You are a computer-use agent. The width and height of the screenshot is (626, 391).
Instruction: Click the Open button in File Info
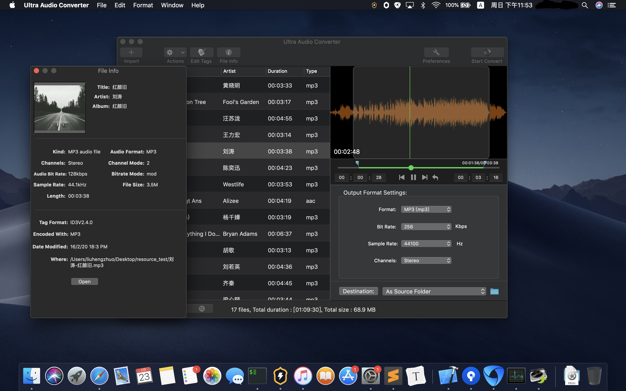(x=84, y=282)
